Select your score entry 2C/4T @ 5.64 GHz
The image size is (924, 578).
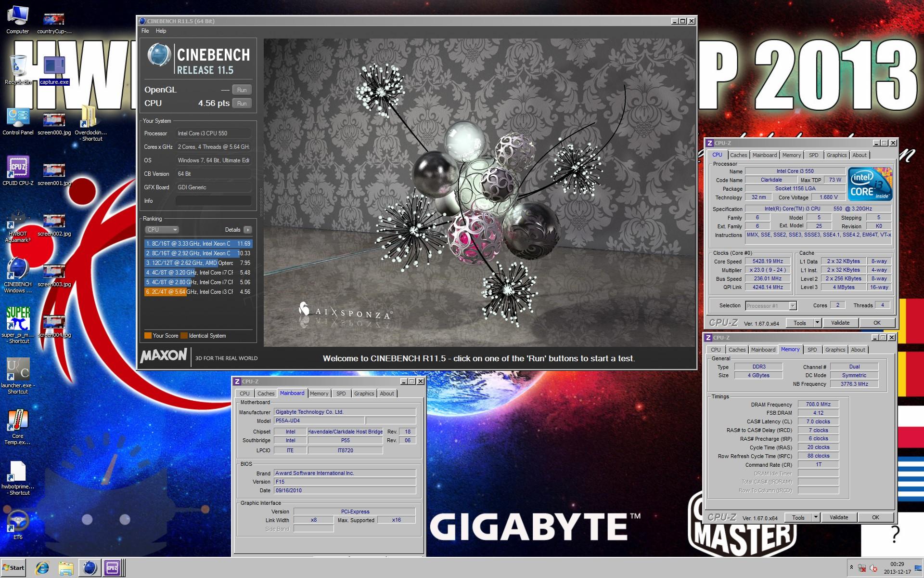coord(198,292)
